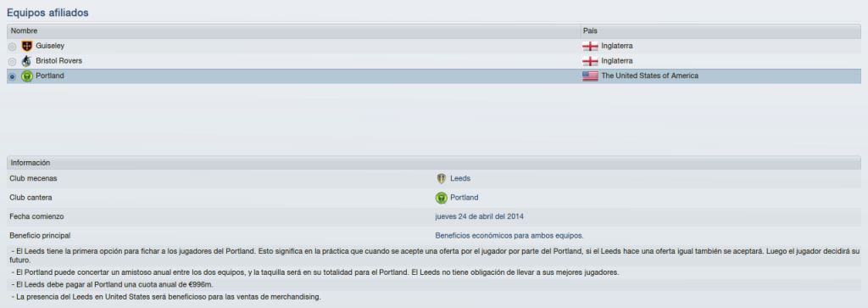Click Beneficios económicos para ambos equipos text
868x308 pixels.
[x=509, y=235]
